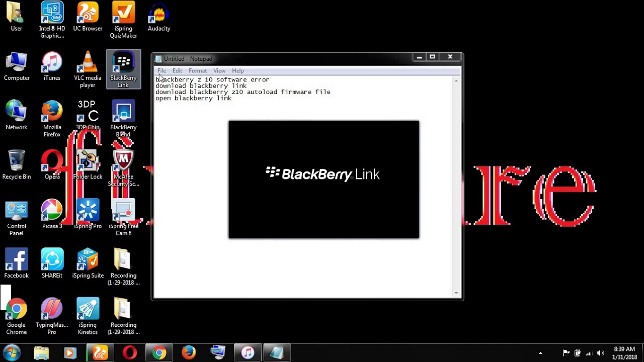Open Notepad View menu

point(219,71)
